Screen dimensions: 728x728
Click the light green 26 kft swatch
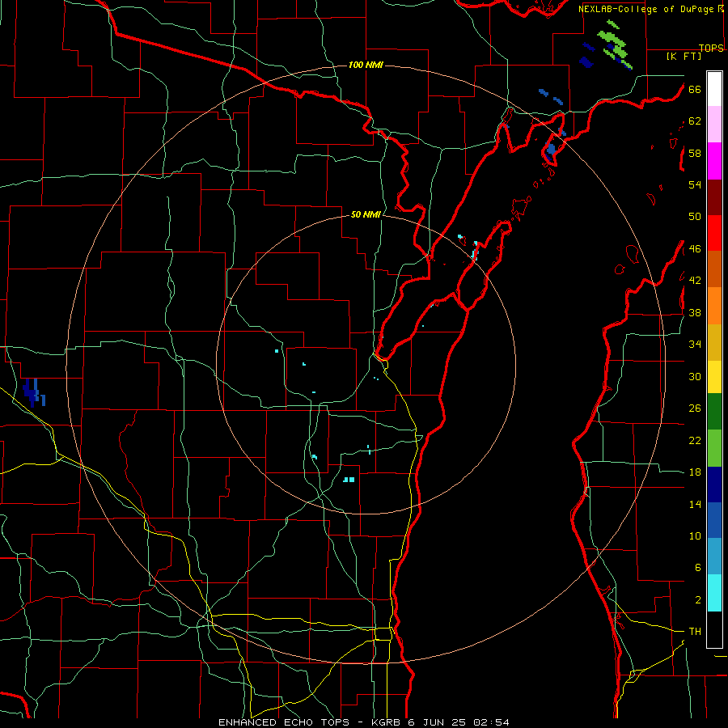[714, 448]
